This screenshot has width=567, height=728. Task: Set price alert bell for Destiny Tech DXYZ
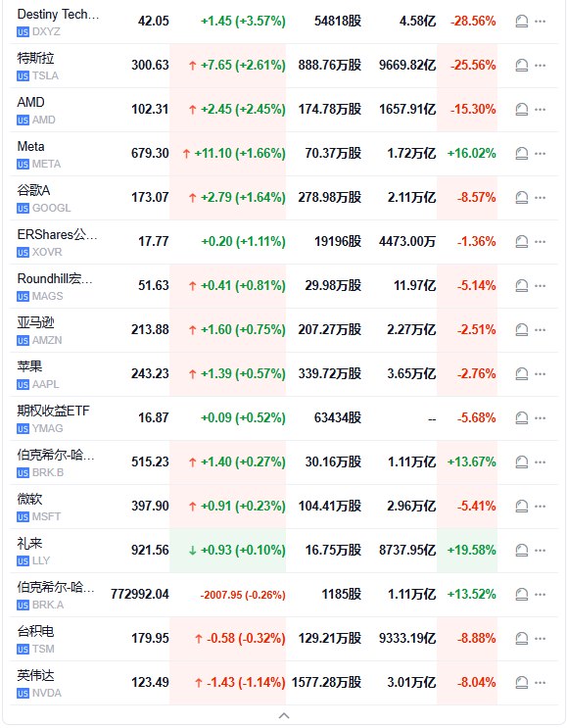point(522,22)
